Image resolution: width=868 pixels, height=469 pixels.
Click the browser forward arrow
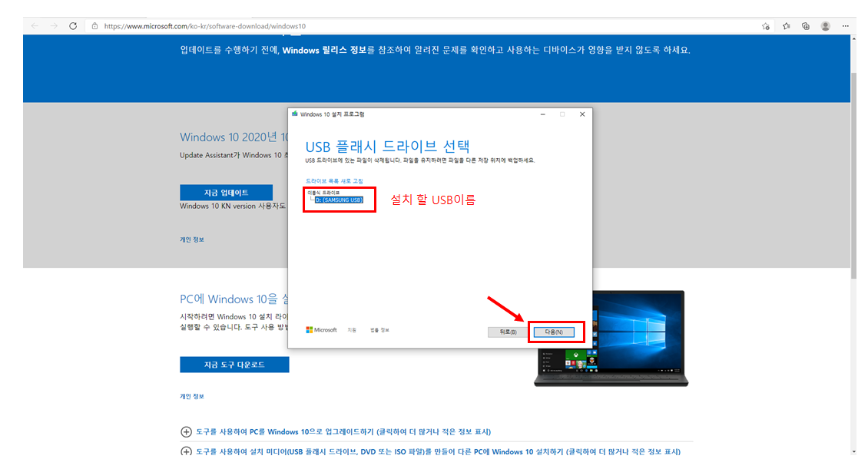(x=54, y=26)
